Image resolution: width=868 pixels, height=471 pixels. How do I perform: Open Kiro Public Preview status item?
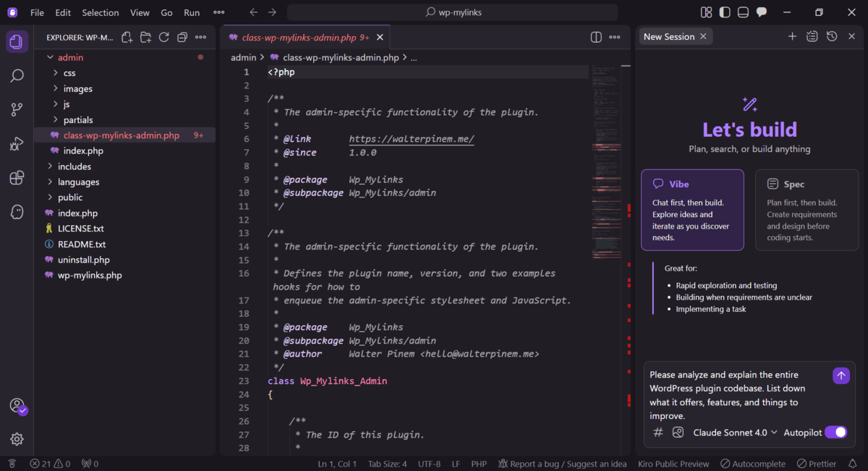[673, 464]
